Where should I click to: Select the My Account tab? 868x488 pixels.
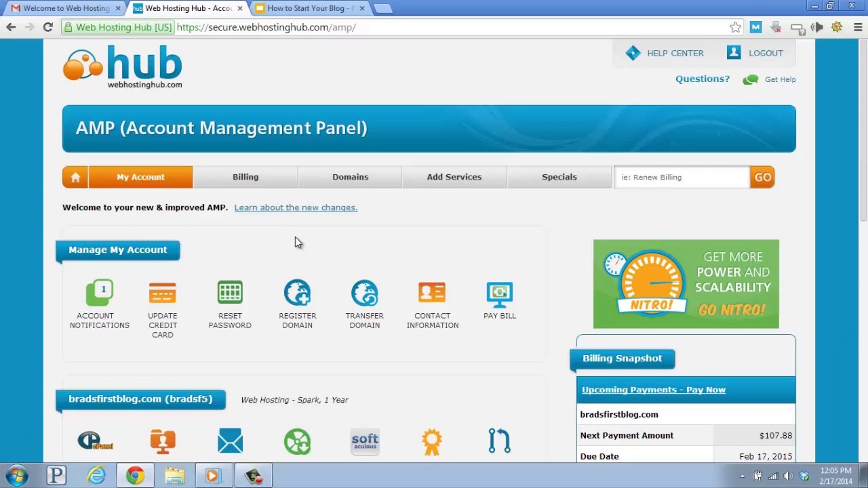click(x=140, y=177)
